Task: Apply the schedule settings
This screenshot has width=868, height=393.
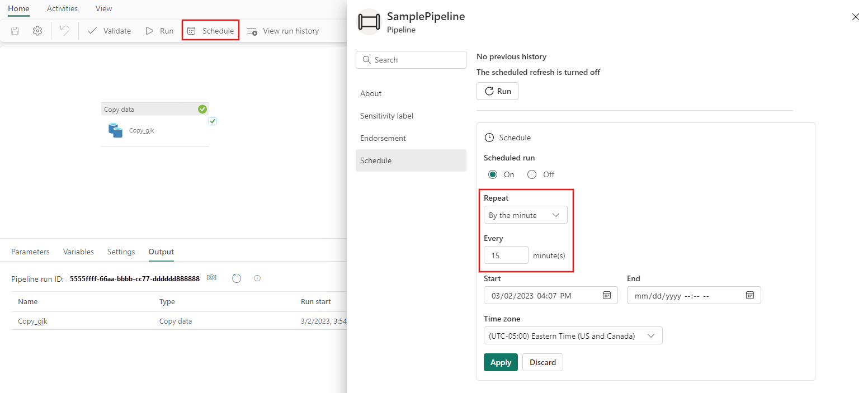Action: [x=501, y=362]
